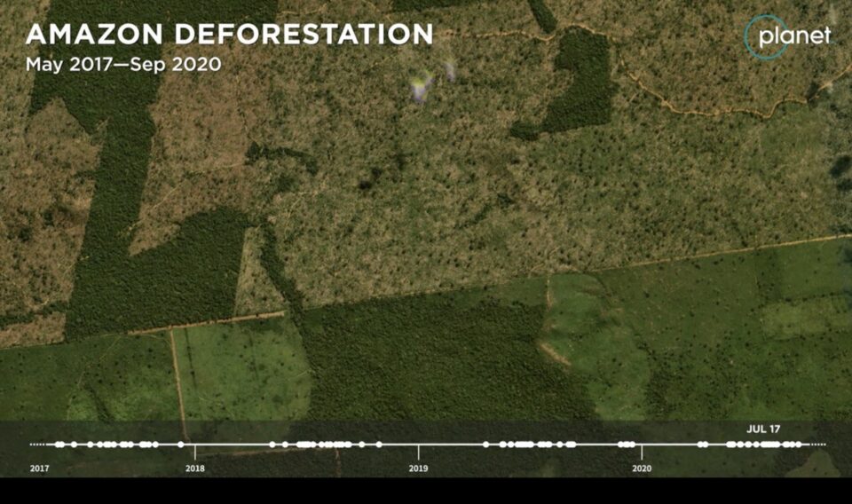Click the 2019 year label
The image size is (852, 504).
click(418, 468)
